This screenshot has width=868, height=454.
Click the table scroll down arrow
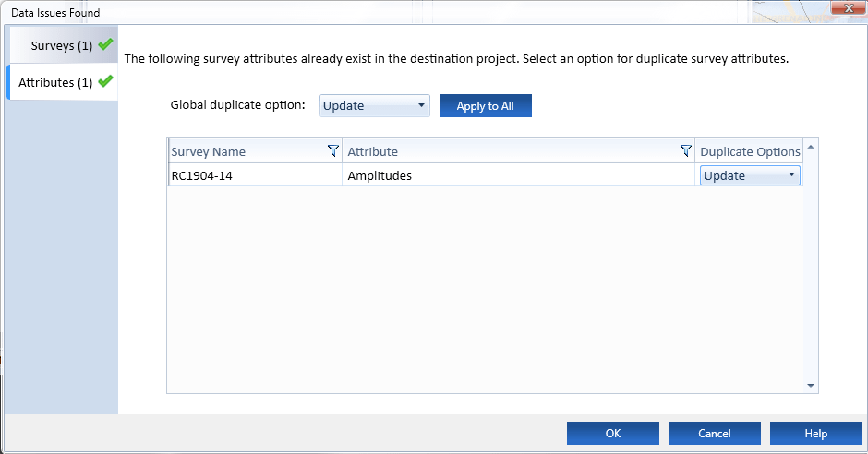(811, 385)
